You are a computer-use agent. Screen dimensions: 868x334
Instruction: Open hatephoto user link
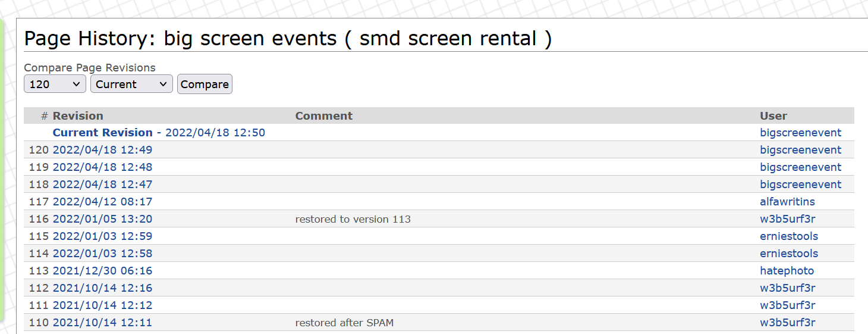[x=787, y=271]
